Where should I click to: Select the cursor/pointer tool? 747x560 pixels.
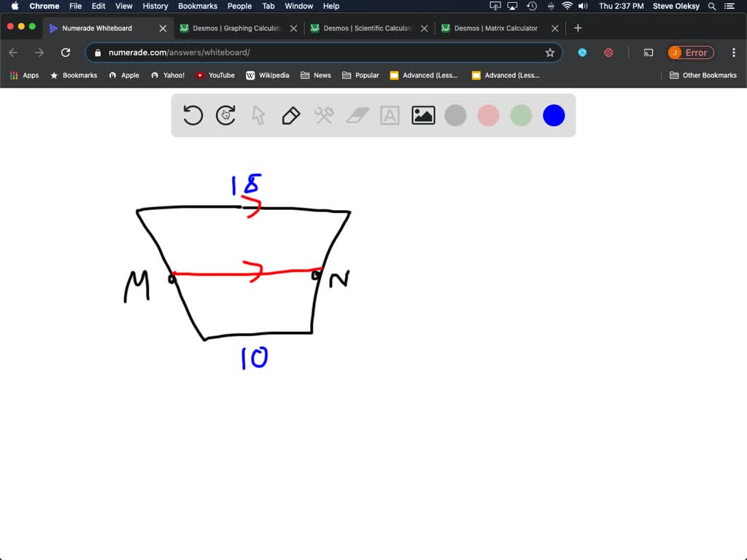pyautogui.click(x=258, y=115)
